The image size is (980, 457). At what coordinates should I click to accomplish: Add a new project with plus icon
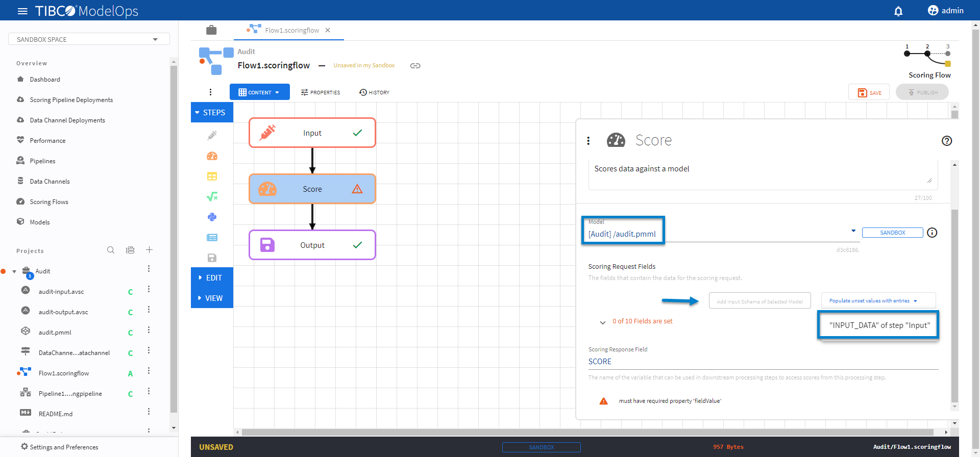coord(149,250)
